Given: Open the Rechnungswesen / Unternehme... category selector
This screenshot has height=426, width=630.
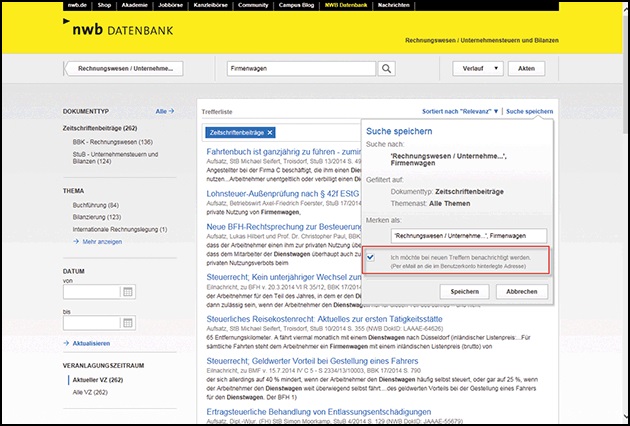Looking at the screenshot, I should pyautogui.click(x=126, y=69).
